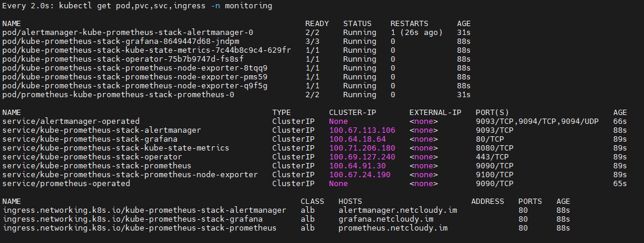Select service/alertmanager-operated name

pos(71,121)
